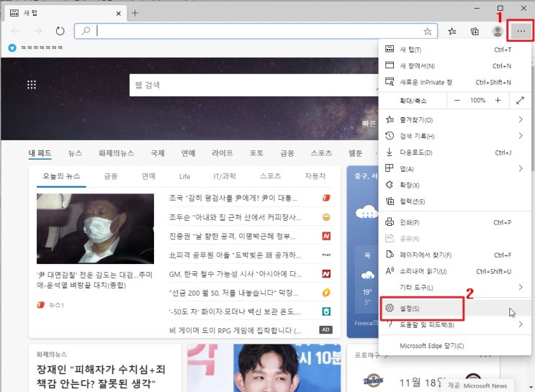Open the app launcher grid icon

point(32,85)
